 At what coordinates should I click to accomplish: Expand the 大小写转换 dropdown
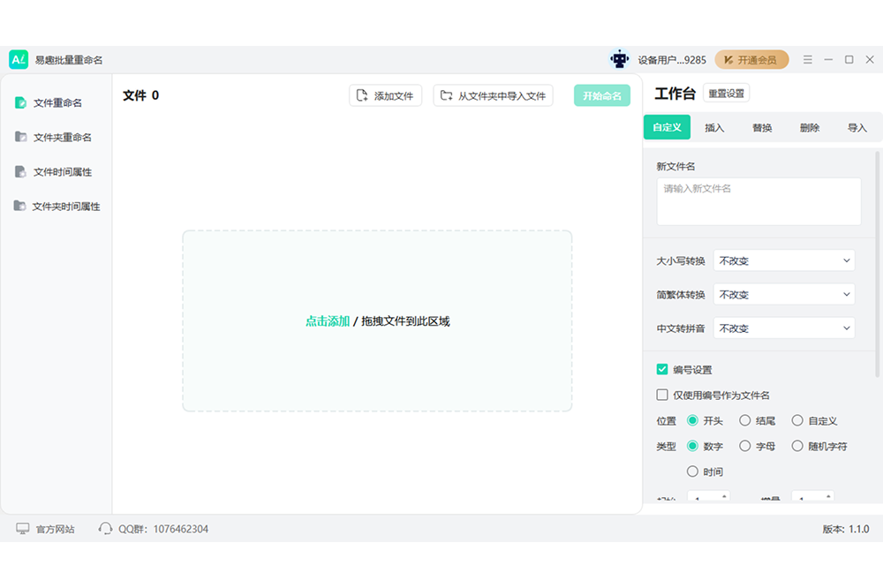click(783, 260)
